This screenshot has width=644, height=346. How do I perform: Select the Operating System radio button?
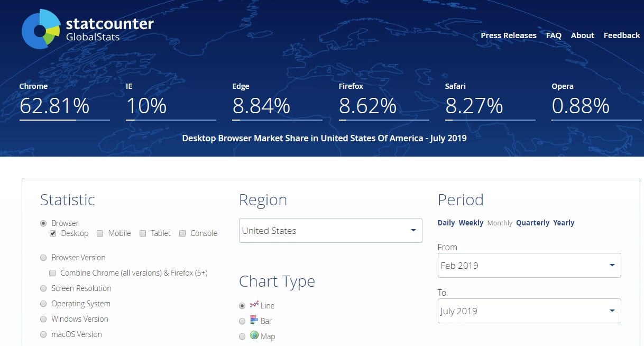43,304
